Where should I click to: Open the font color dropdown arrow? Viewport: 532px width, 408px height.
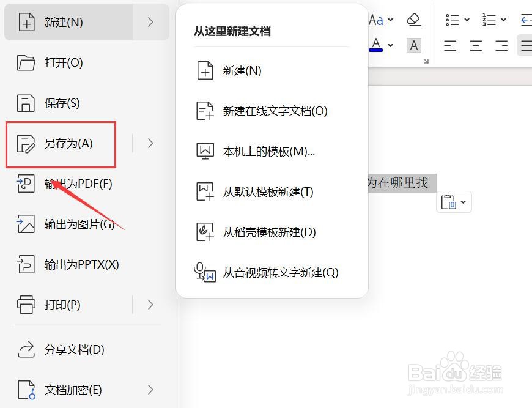pos(390,45)
